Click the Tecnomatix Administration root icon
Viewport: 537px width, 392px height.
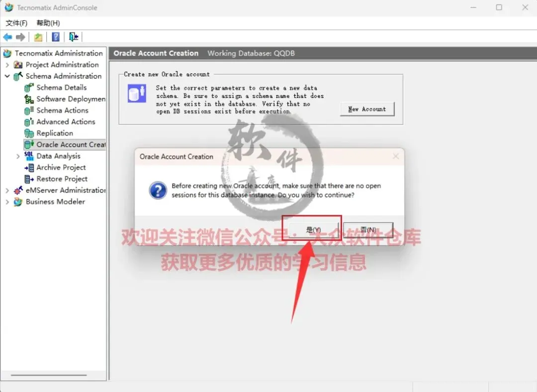click(x=7, y=53)
